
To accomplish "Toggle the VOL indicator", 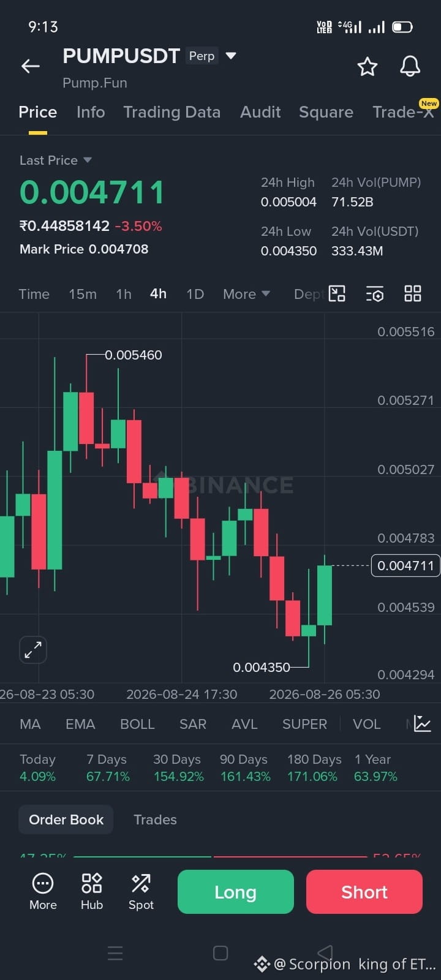I will 367,724.
